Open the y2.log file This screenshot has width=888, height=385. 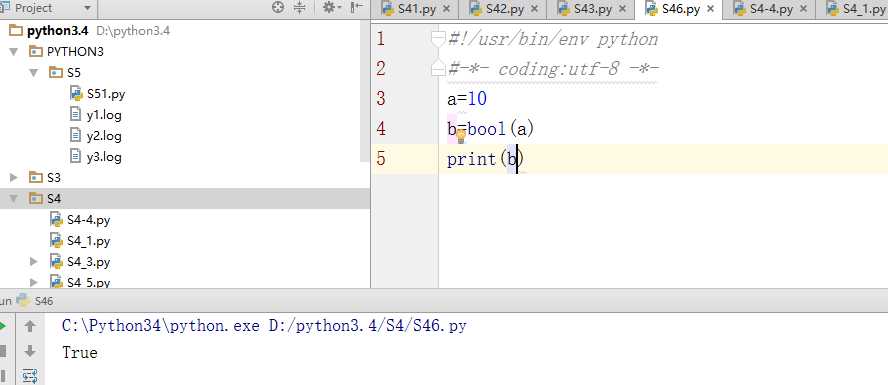point(104,136)
